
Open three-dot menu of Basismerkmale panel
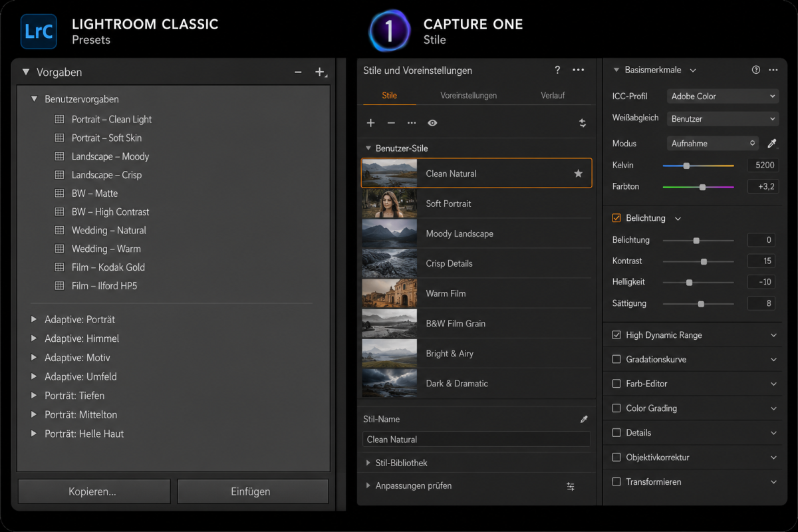773,70
